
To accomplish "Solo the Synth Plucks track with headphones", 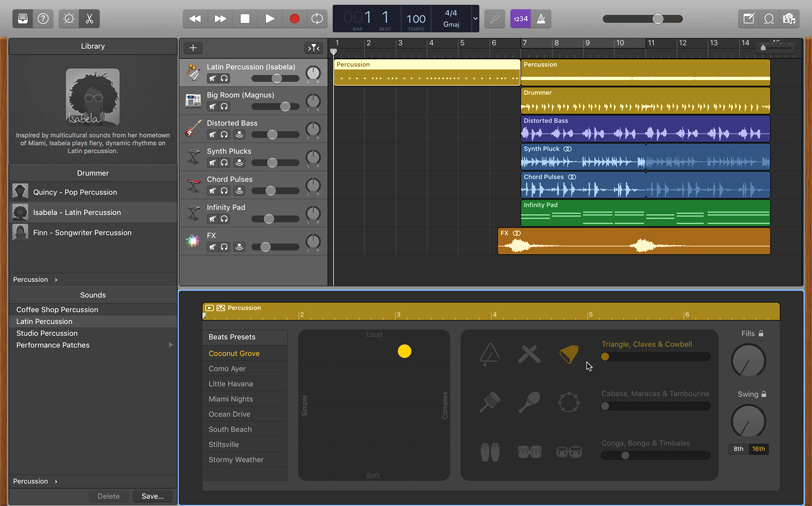I will pyautogui.click(x=225, y=163).
